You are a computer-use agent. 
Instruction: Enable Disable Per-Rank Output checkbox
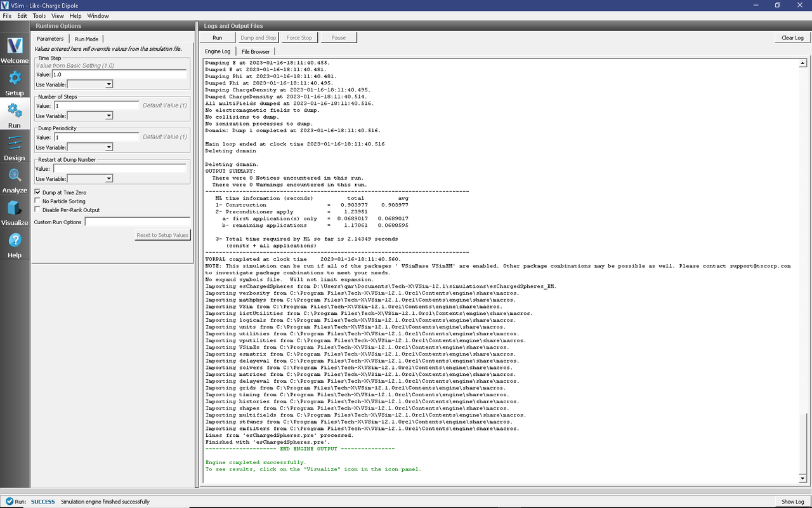(37, 210)
